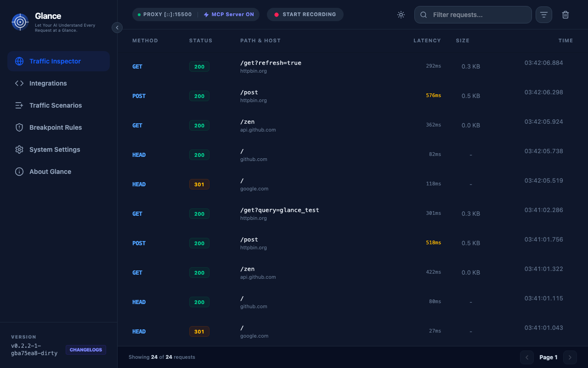Open the Traffic Inspector page
The height and width of the screenshot is (368, 588).
pyautogui.click(x=55, y=61)
